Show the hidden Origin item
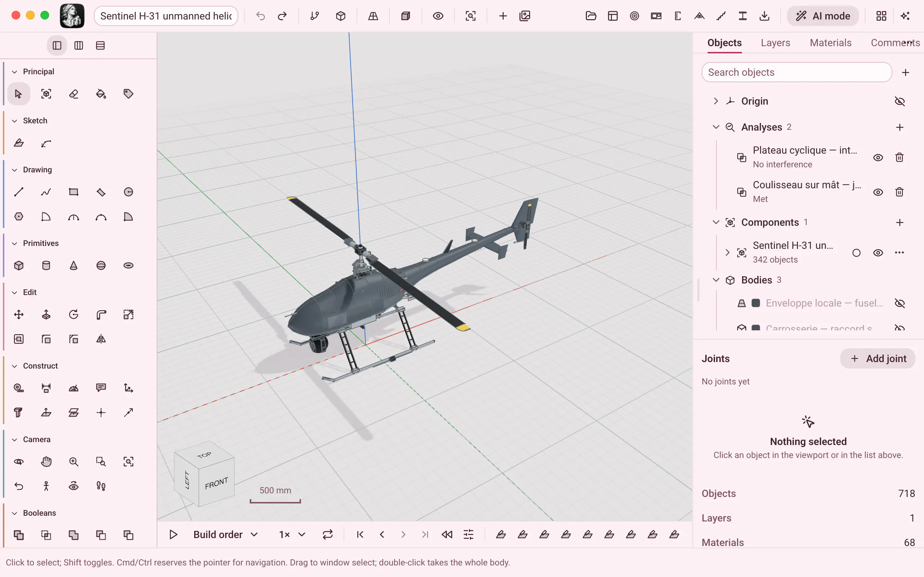The image size is (924, 577). coord(900,101)
